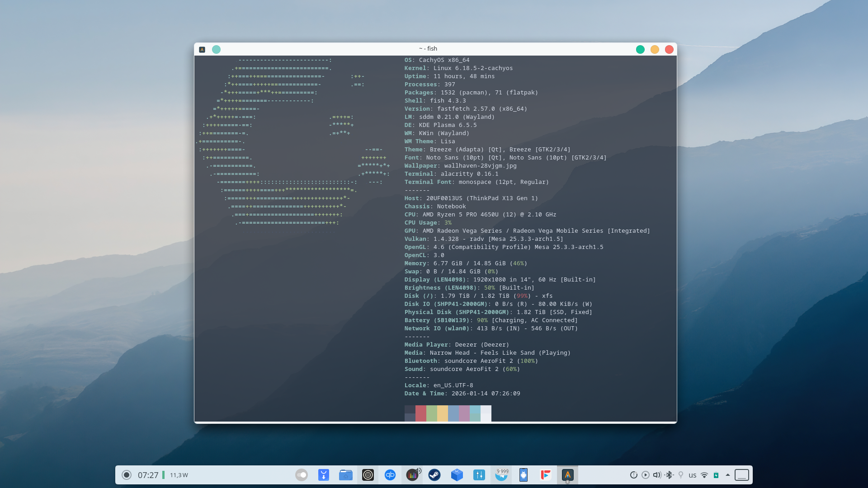Open Steam from the taskbar
This screenshot has width=868, height=488.
434,475
